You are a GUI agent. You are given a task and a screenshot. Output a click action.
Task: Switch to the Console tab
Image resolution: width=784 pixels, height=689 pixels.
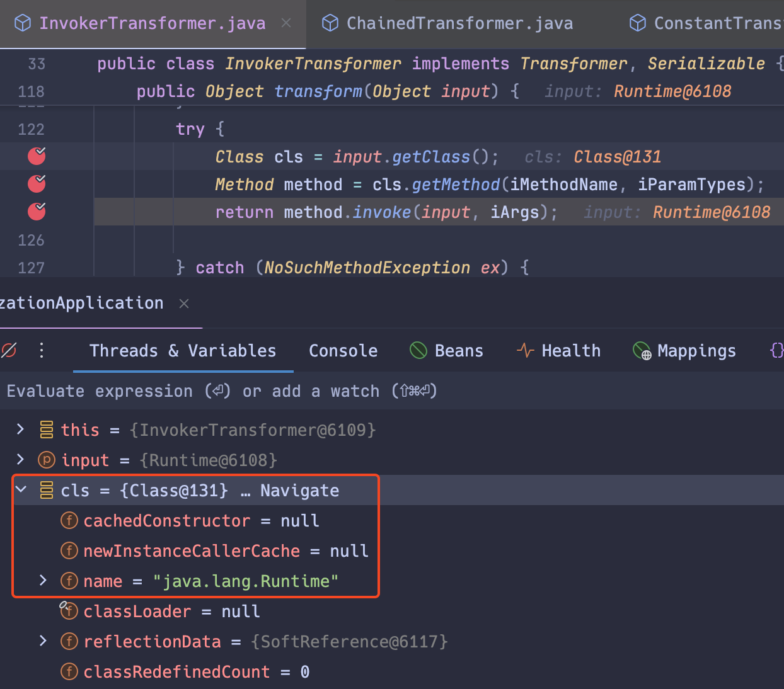click(343, 350)
